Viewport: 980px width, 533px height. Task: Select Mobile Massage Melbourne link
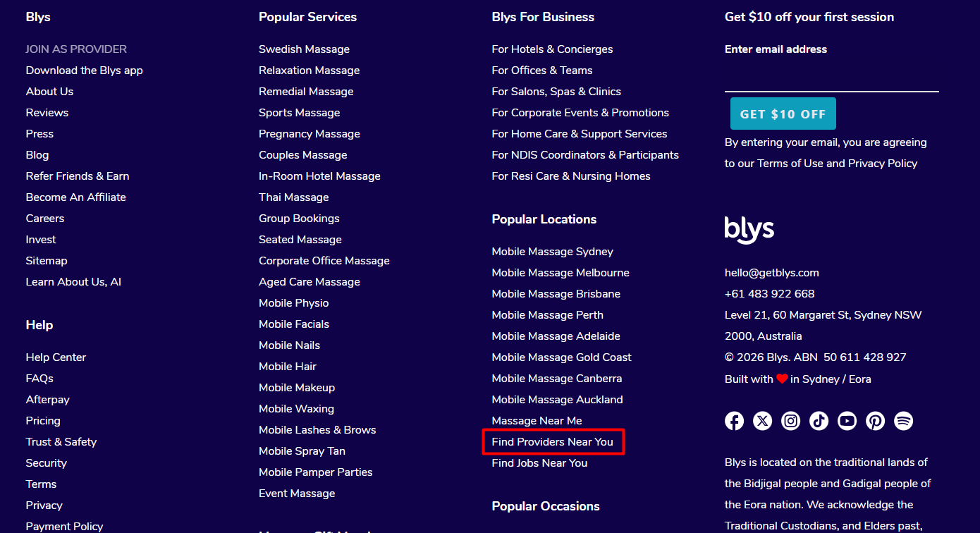(x=561, y=273)
